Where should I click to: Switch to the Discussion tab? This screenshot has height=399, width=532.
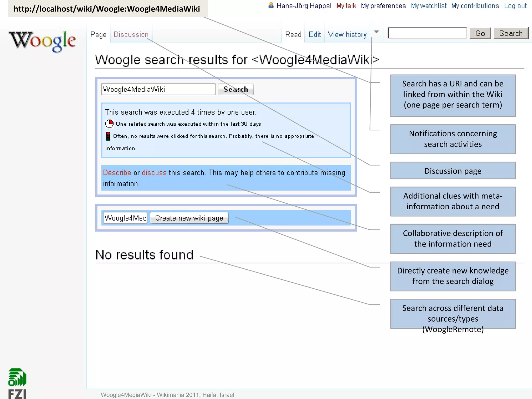131,35
